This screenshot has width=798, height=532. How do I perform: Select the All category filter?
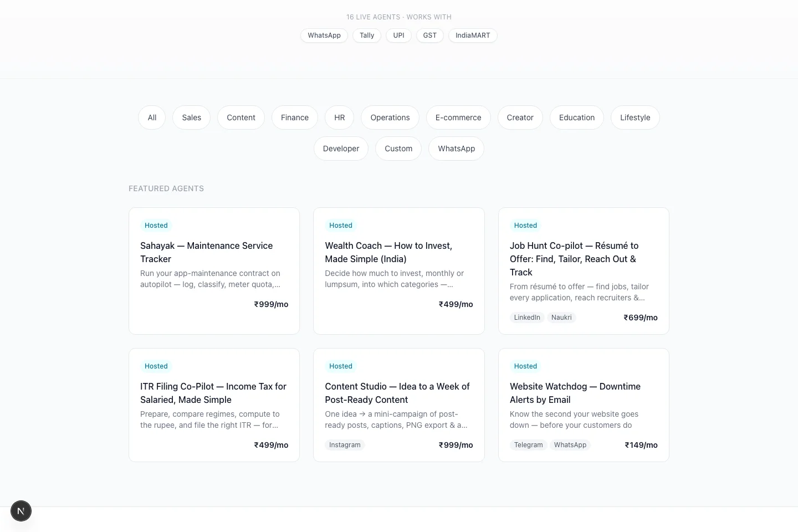tap(152, 117)
